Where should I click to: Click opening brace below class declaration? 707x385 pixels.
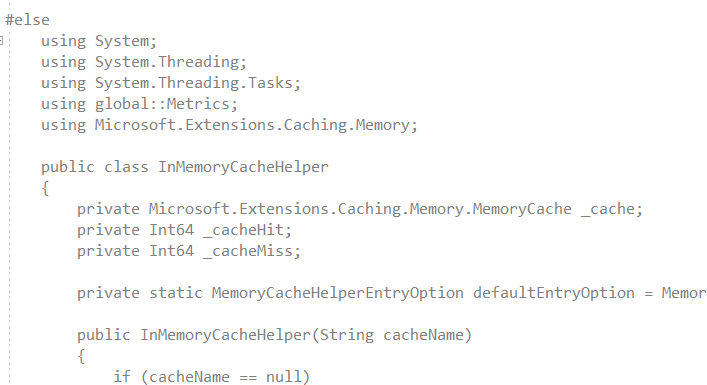[45, 188]
